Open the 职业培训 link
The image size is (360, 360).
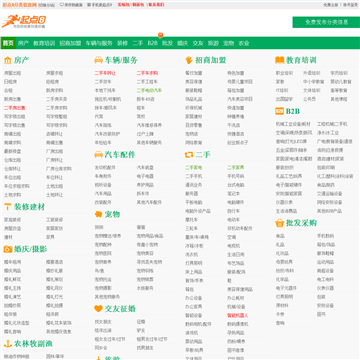pyautogui.click(x=284, y=73)
